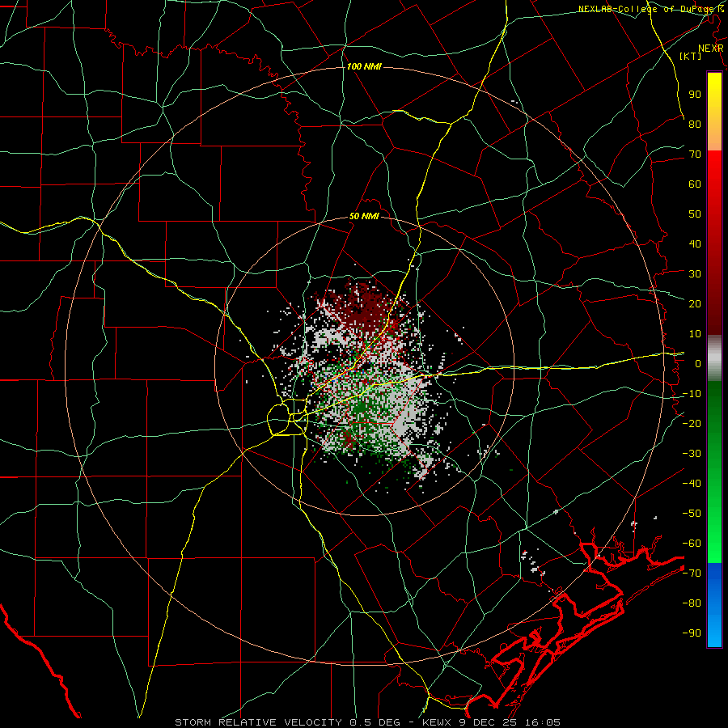Click the "30" value on the velocity scale
This screenshot has width=728, height=728.
point(695,274)
